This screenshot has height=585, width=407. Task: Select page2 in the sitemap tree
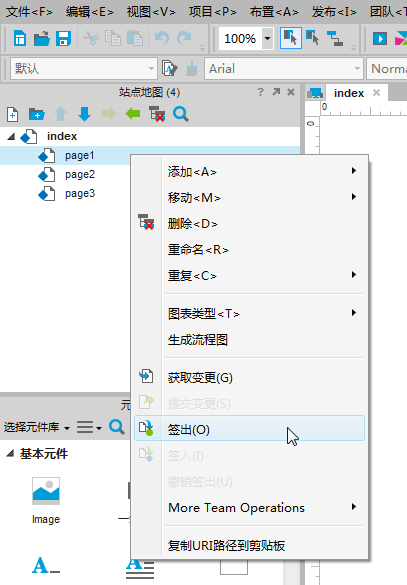click(80, 174)
